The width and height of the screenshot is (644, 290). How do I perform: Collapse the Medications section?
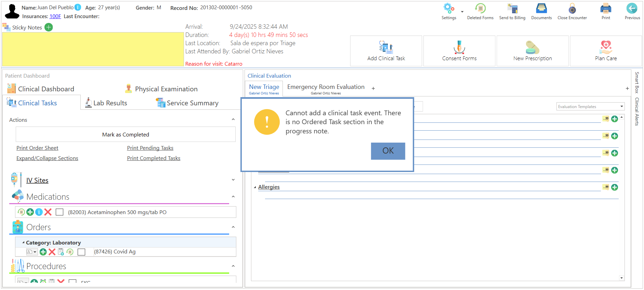[x=233, y=197]
